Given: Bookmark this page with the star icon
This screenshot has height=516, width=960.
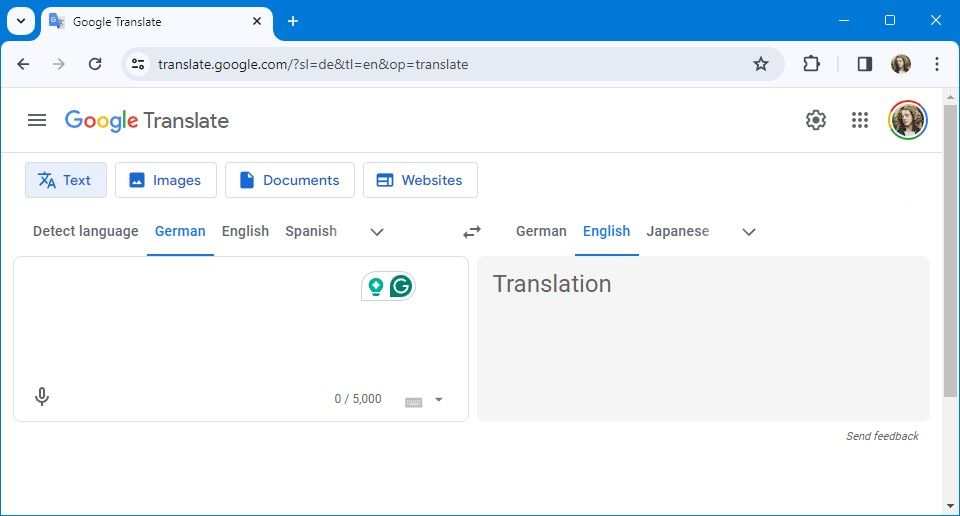Looking at the screenshot, I should coord(760,64).
